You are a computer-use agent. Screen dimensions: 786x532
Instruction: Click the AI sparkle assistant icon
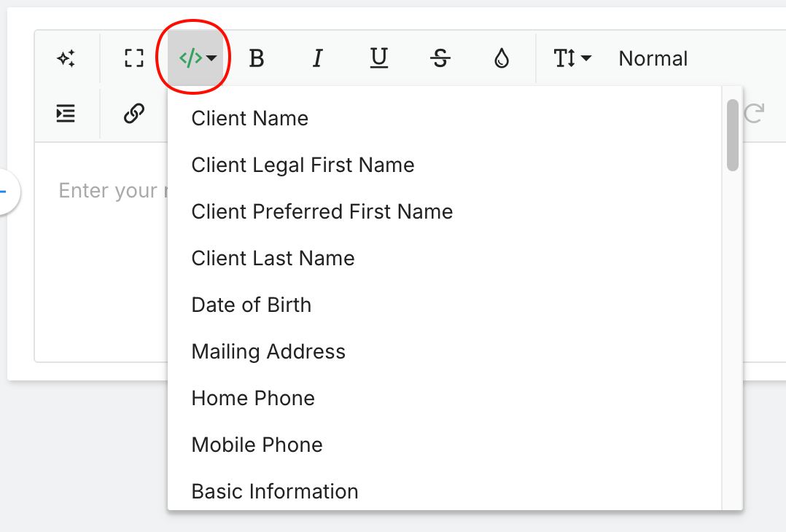(x=66, y=58)
